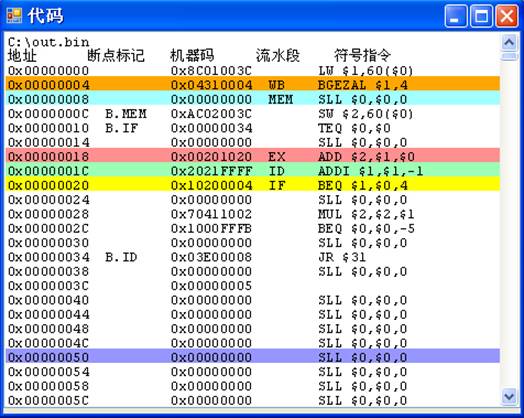Click the scrollbar up arrow

point(509,42)
